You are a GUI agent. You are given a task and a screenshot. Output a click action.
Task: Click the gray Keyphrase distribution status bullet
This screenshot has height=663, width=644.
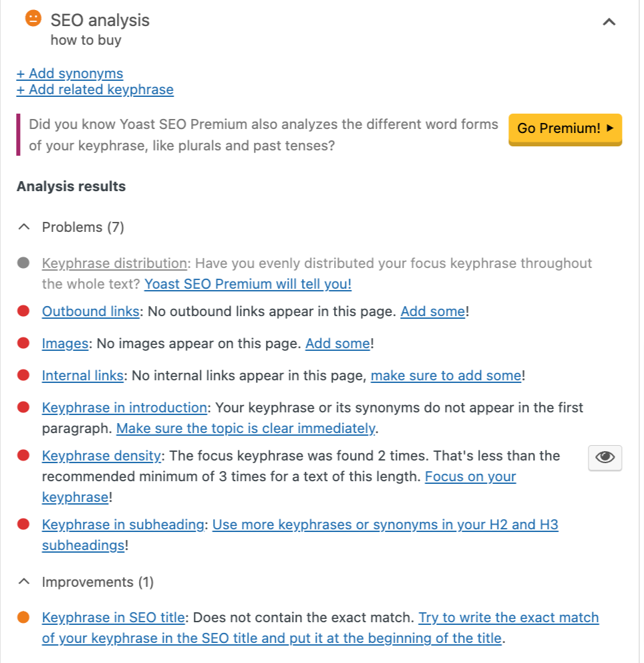(23, 263)
